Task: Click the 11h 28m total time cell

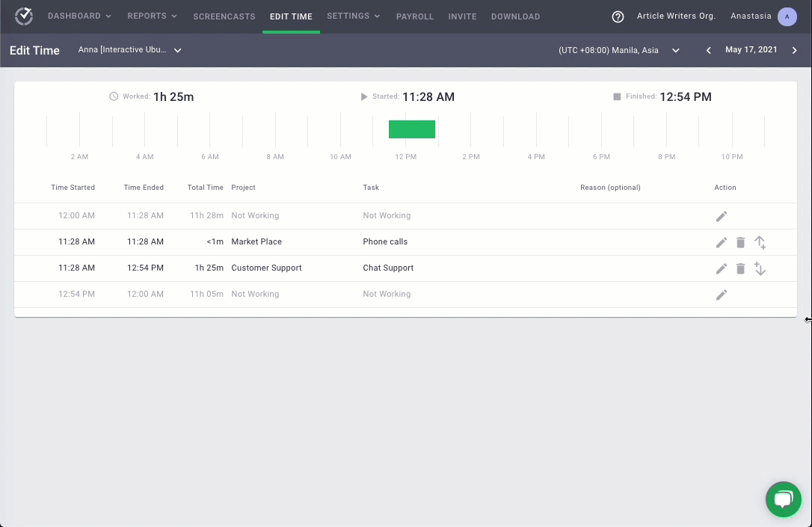Action: click(206, 215)
